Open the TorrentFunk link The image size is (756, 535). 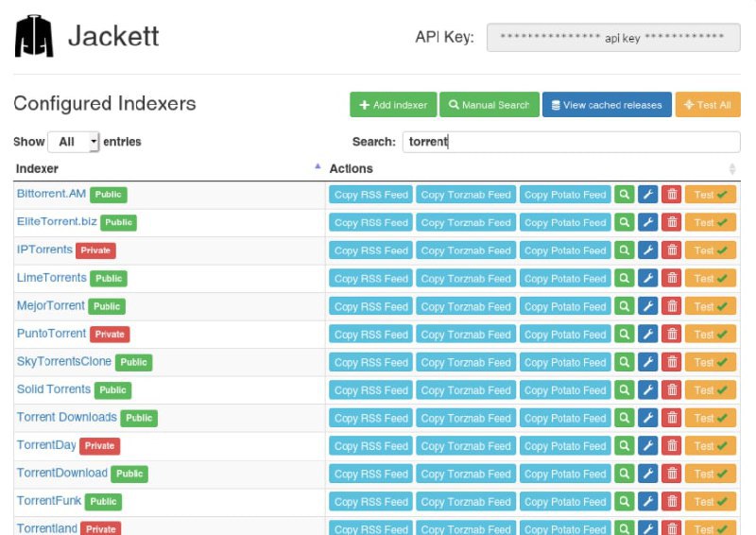coord(49,501)
